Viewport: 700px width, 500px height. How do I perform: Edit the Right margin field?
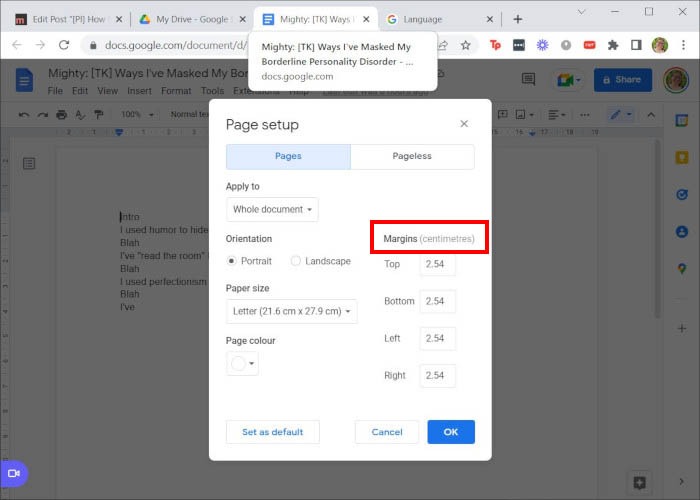coord(438,375)
